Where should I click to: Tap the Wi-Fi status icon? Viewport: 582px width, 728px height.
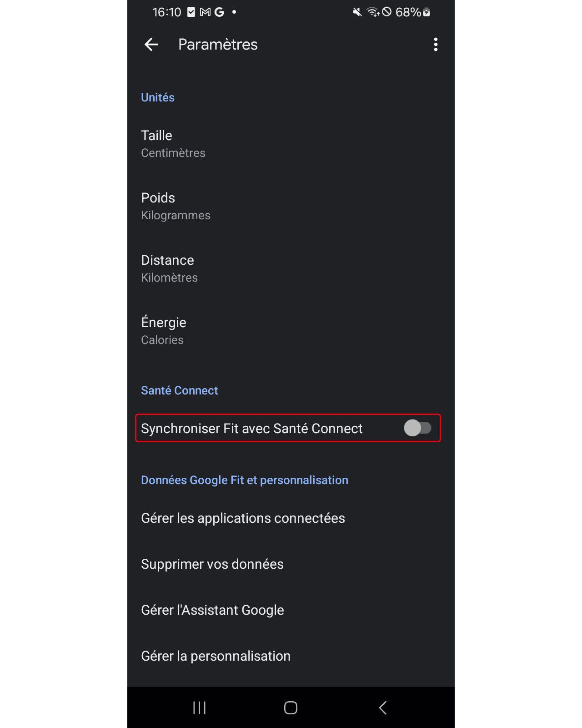tap(373, 12)
